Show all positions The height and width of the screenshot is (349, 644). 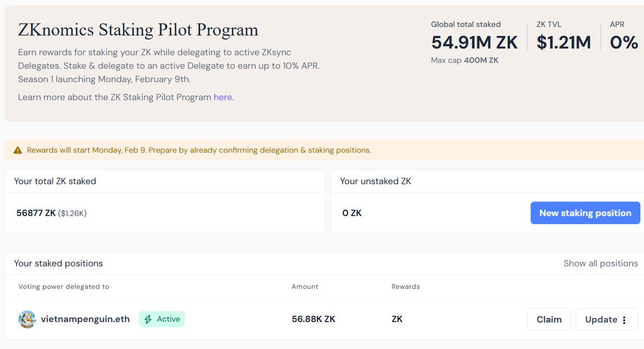[601, 263]
